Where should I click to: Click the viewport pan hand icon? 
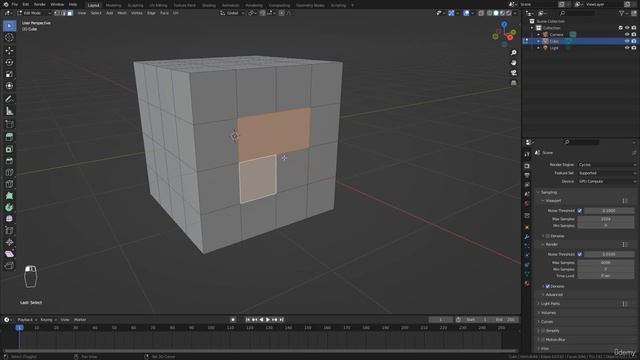point(513,62)
